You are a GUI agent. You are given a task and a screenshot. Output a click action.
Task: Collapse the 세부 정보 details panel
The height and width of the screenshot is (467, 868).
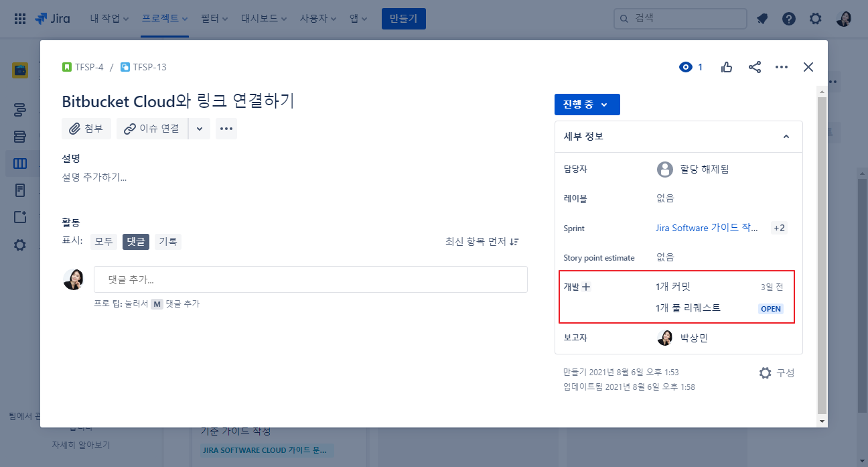coord(786,137)
